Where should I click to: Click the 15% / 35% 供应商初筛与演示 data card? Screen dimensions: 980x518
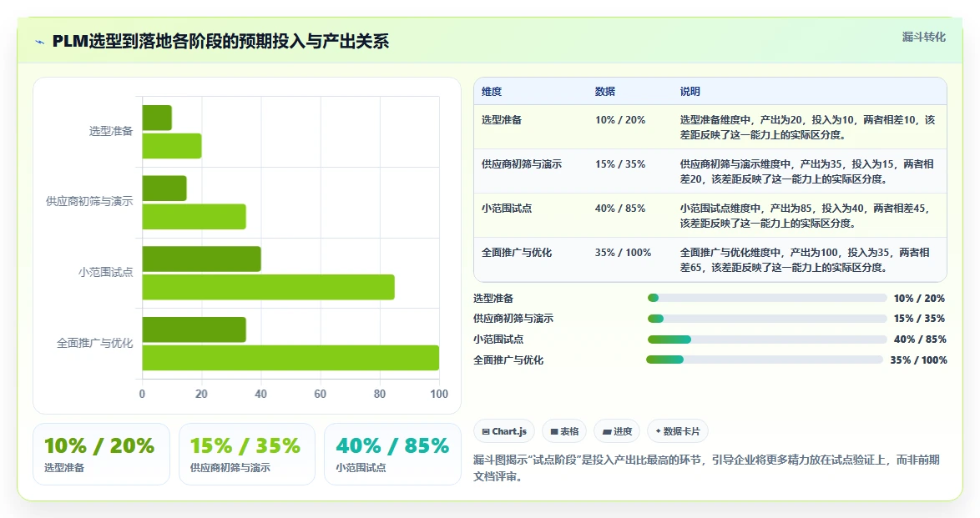pos(247,455)
